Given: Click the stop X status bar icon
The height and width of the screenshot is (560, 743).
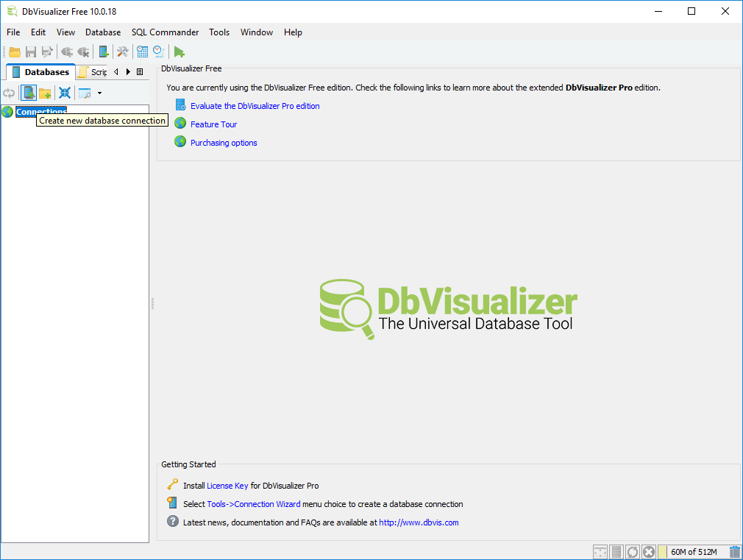Looking at the screenshot, I should click(x=649, y=552).
